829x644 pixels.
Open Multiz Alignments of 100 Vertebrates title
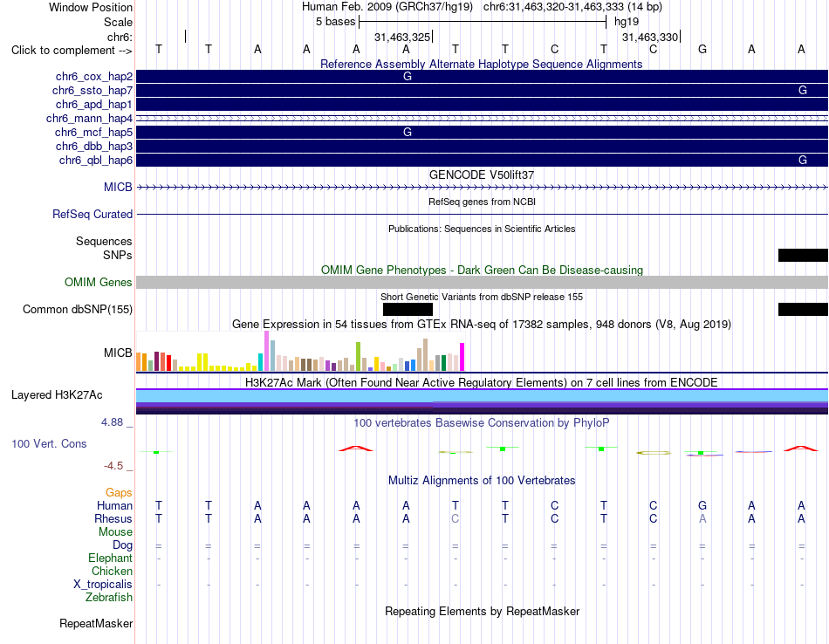(482, 480)
